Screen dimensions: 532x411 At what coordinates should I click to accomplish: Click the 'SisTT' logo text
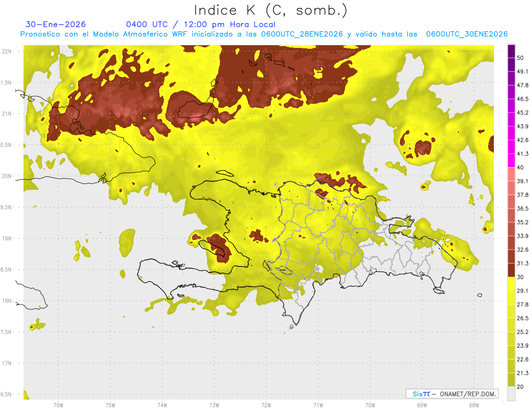point(421,394)
